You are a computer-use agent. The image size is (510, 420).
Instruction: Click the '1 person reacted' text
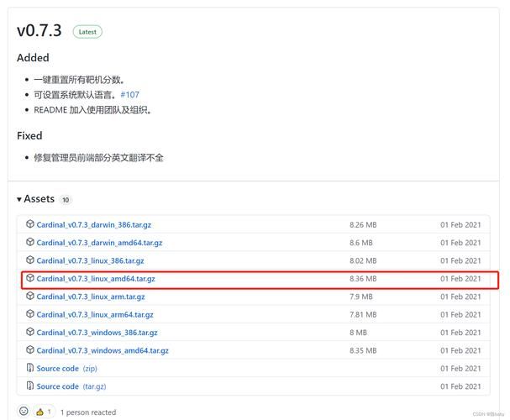tap(88, 412)
